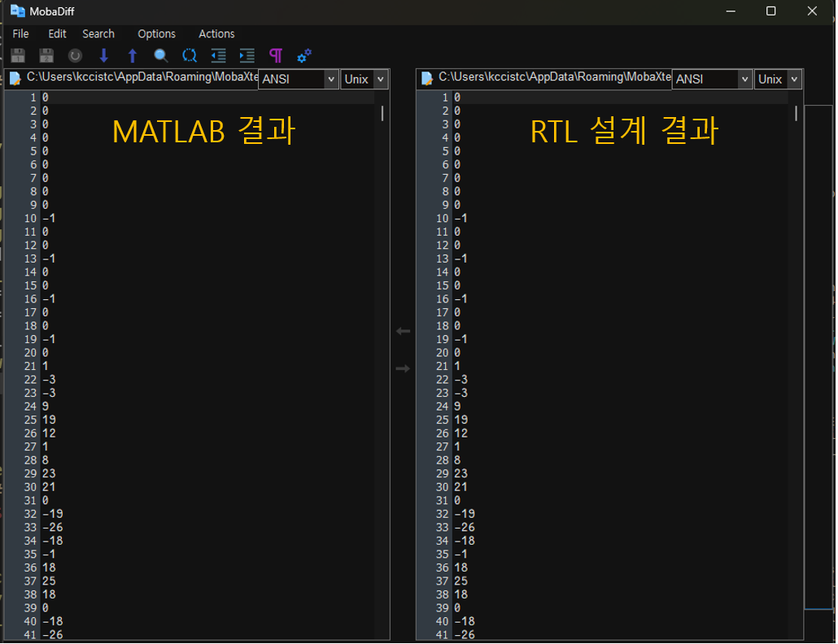This screenshot has height=644, width=838.
Task: Click the copy-to-right arrow between panes
Action: click(403, 369)
